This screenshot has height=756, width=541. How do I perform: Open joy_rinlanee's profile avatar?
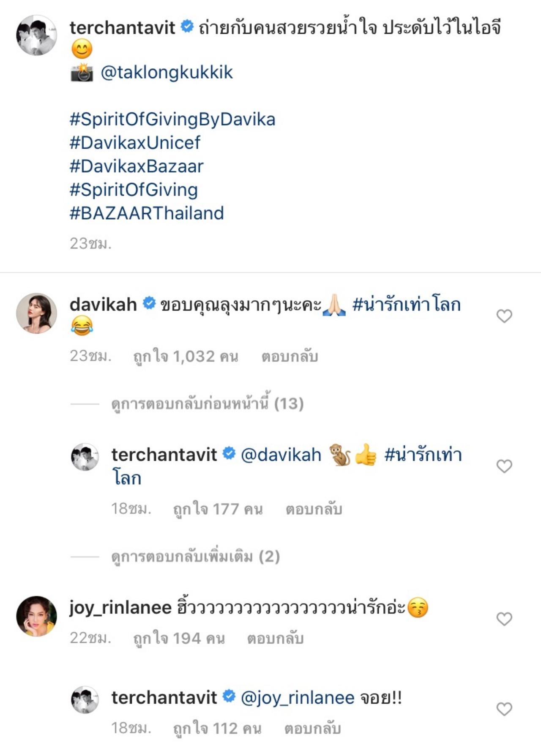(x=36, y=616)
